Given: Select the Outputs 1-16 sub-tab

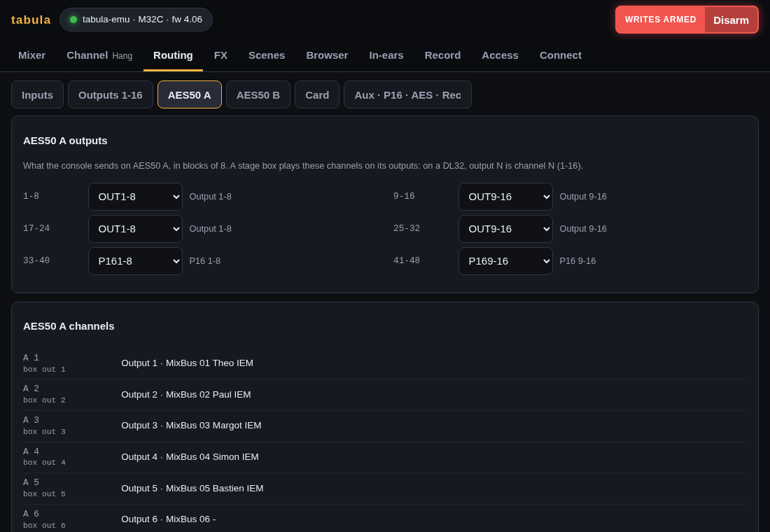Looking at the screenshot, I should tap(111, 94).
